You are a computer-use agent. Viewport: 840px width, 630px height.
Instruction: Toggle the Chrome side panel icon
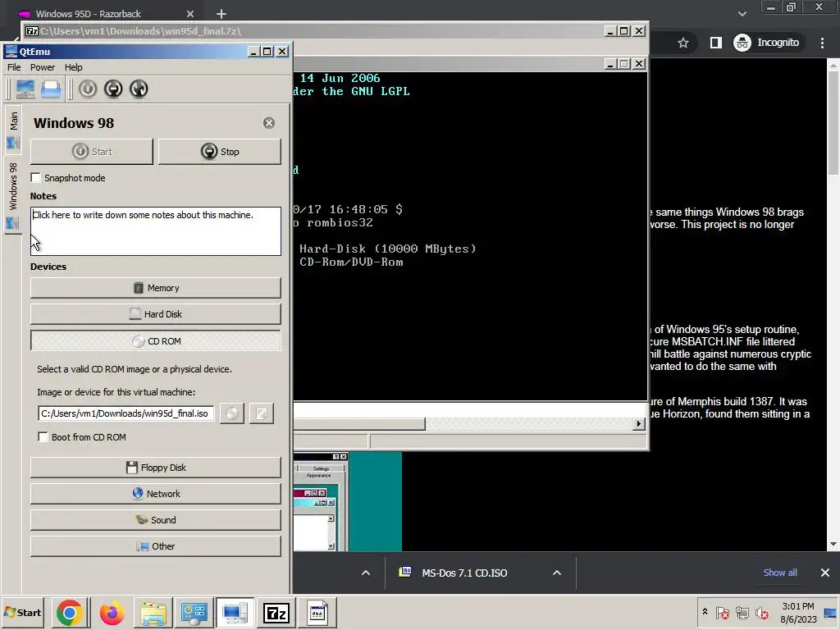(715, 43)
